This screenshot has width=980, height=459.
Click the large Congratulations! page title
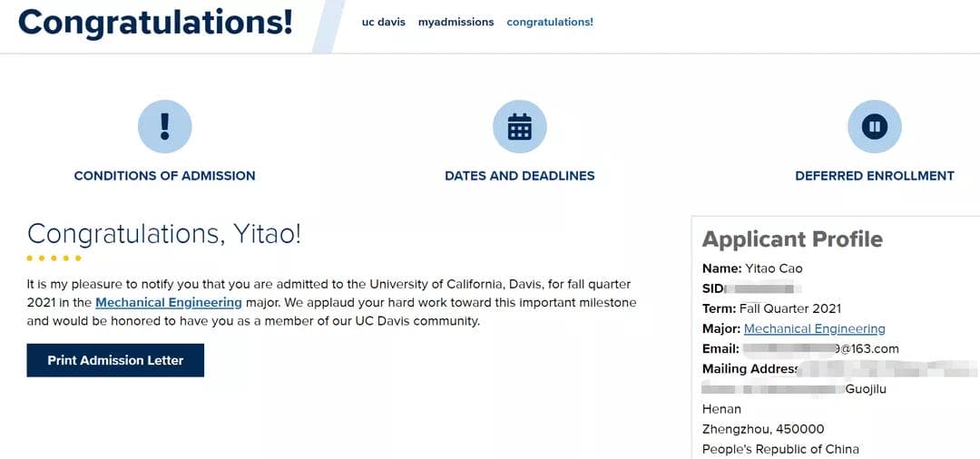point(156,23)
